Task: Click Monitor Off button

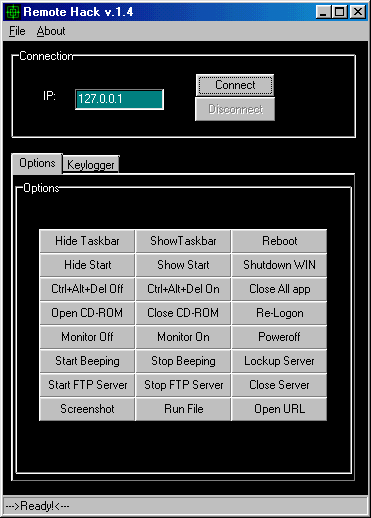Action: click(87, 337)
